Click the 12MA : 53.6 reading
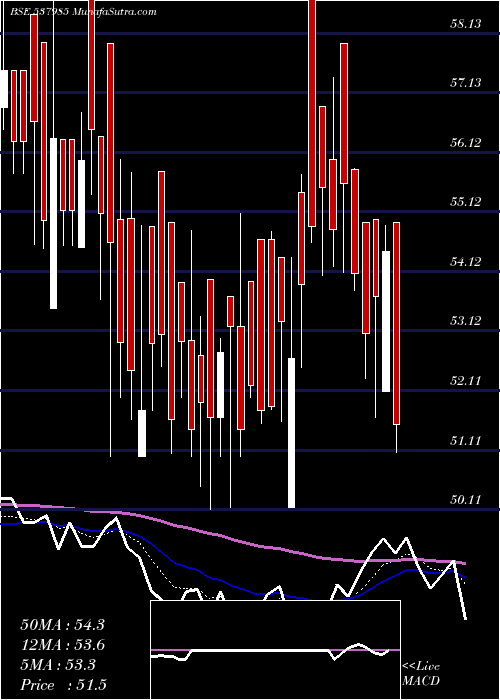This screenshot has height=700, width=500. [62, 646]
